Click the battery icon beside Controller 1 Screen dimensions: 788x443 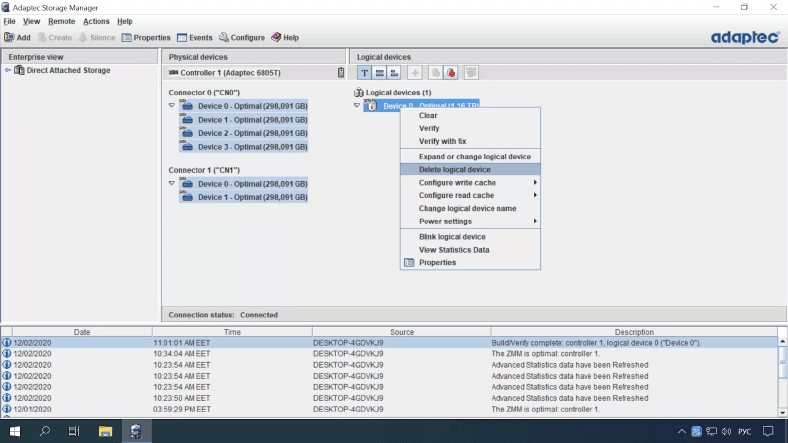[340, 73]
